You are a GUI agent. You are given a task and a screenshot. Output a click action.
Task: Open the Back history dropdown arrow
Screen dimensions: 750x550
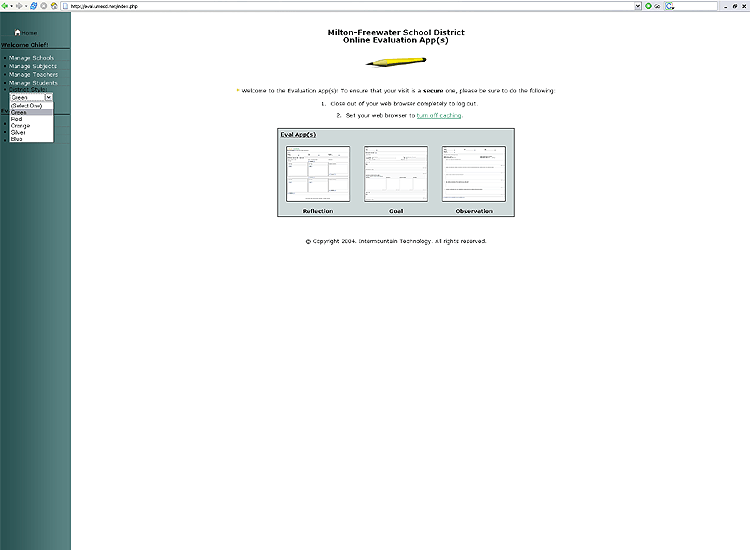point(11,6)
